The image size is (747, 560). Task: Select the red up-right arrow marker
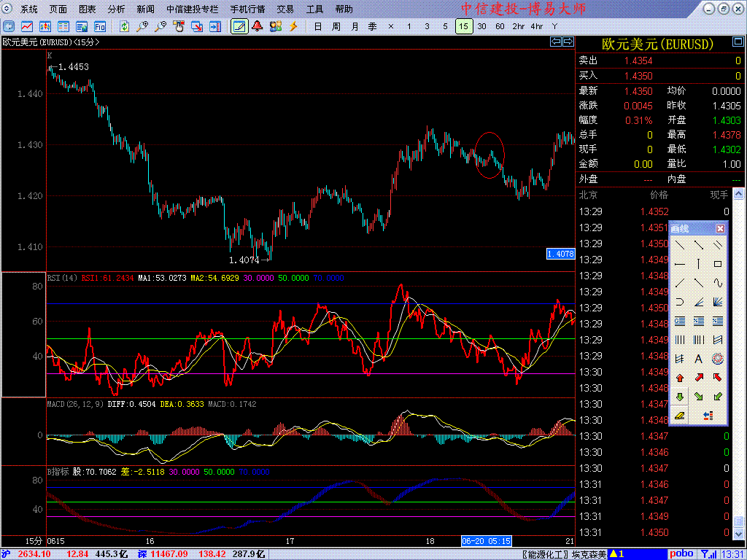(699, 378)
